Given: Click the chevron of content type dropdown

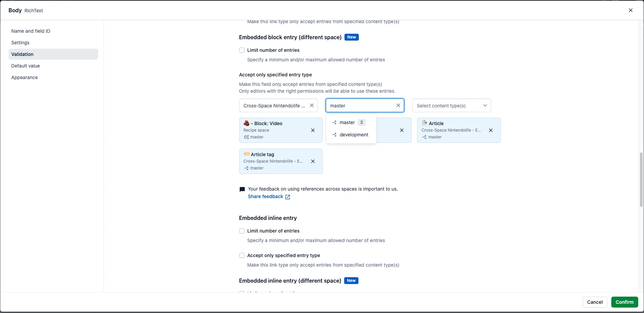Looking at the screenshot, I should (x=485, y=106).
